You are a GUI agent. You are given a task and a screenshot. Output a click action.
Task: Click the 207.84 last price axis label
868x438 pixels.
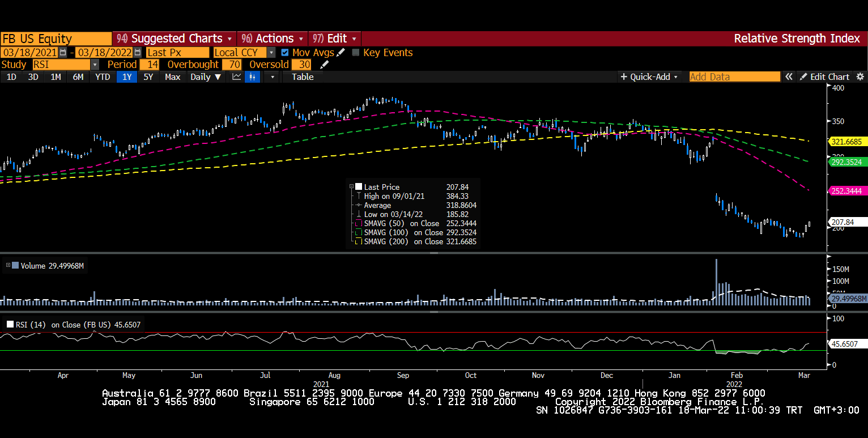point(848,222)
